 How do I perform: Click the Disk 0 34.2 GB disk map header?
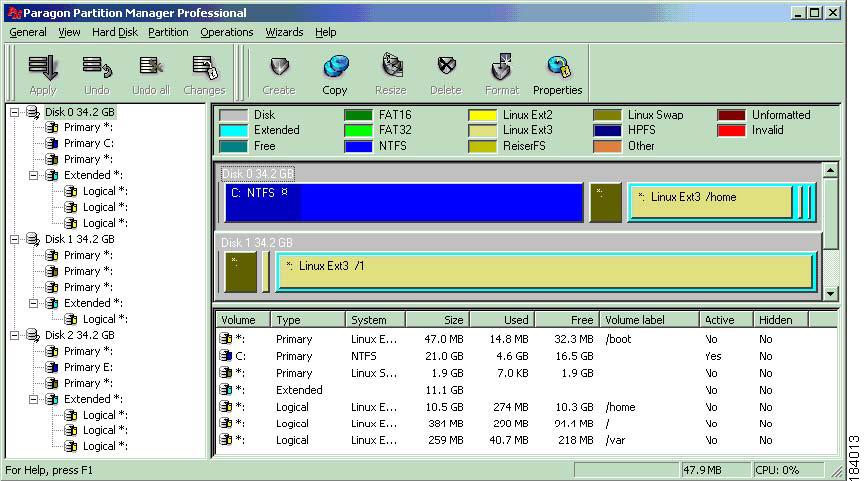point(257,174)
